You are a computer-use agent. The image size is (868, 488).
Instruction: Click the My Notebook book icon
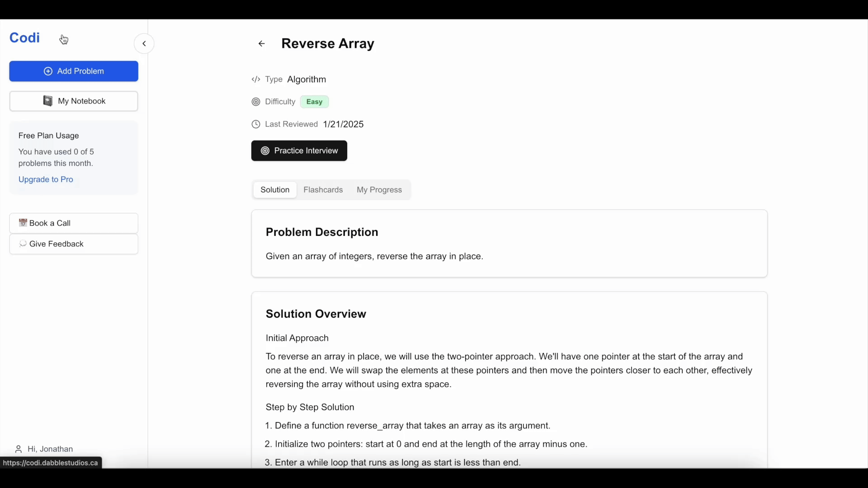point(47,101)
